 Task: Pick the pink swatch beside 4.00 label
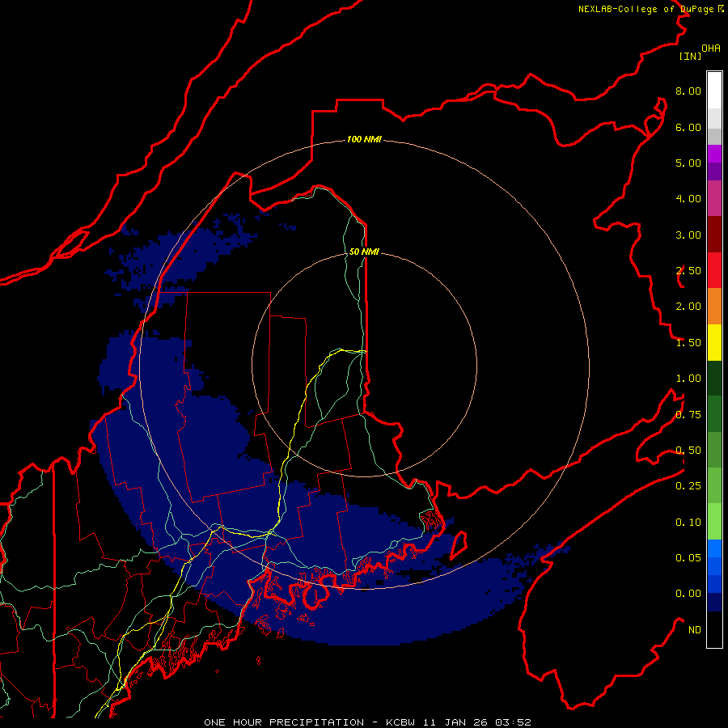tap(714, 198)
